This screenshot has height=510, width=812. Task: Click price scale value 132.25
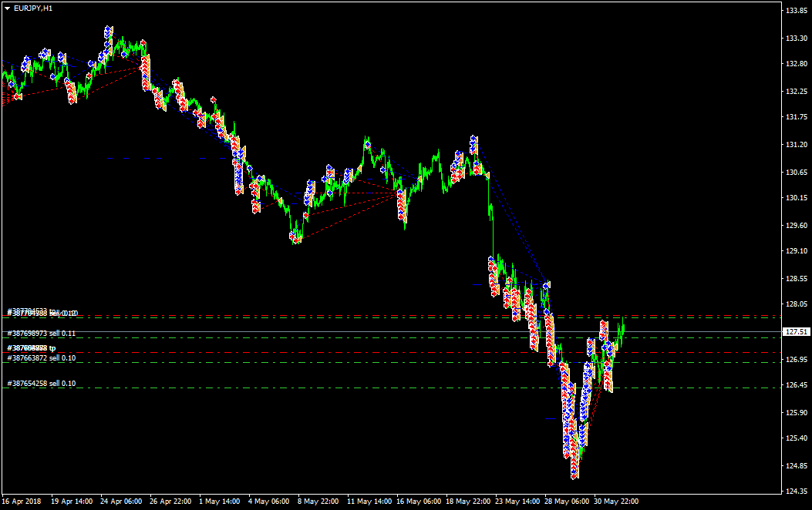coord(797,92)
